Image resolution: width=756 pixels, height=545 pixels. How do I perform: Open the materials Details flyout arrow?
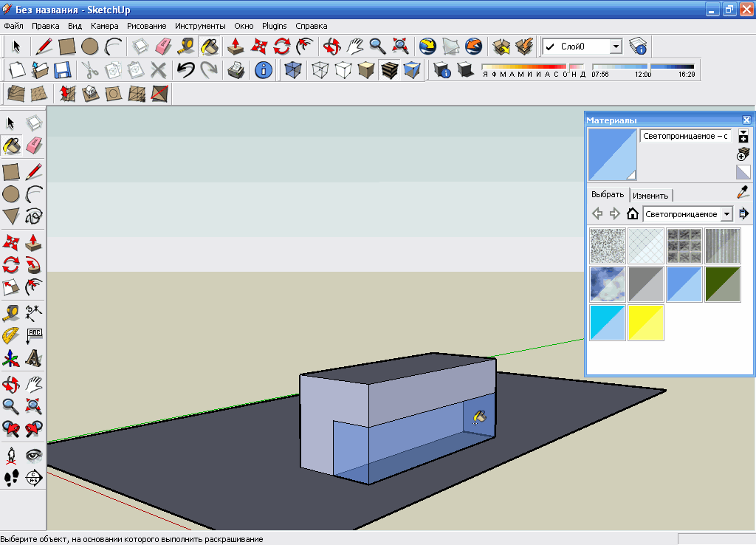pos(743,213)
